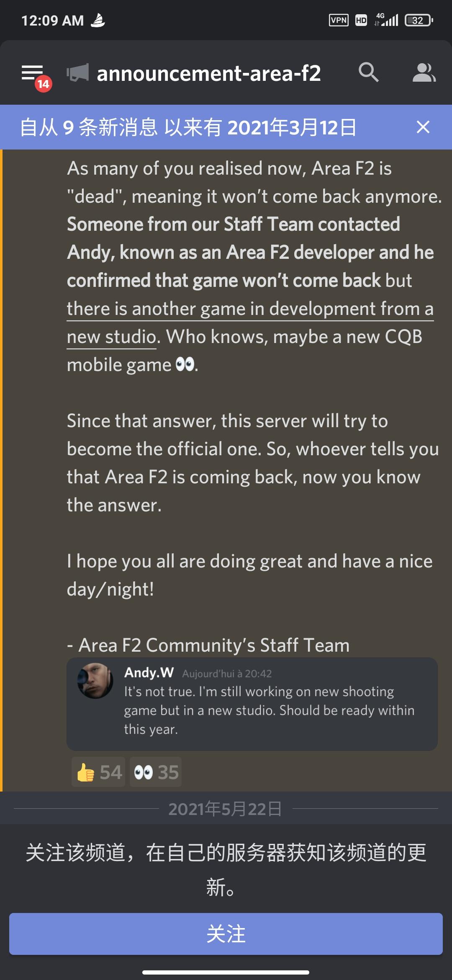Tap the 关注 follow button
Viewport: 452px width, 980px height.
click(x=226, y=934)
